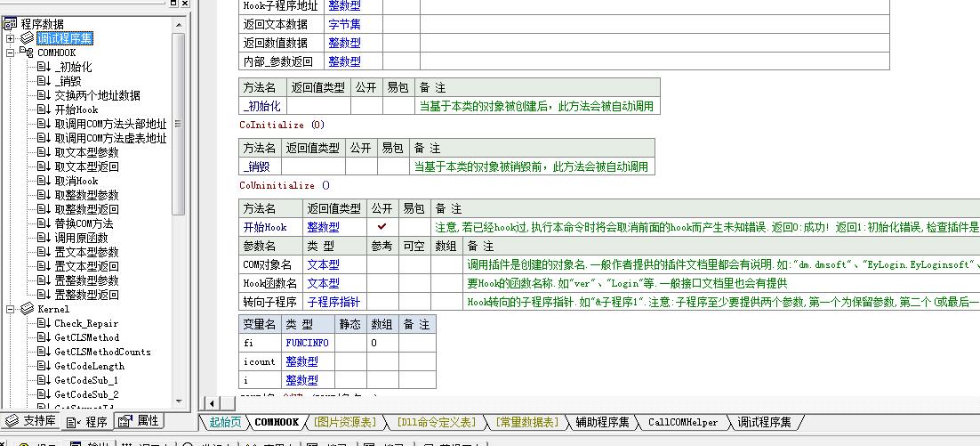The height and width of the screenshot is (446, 980).
Task: Toggle the 可空 cell for Hook函数名 parameter
Action: coord(414,283)
